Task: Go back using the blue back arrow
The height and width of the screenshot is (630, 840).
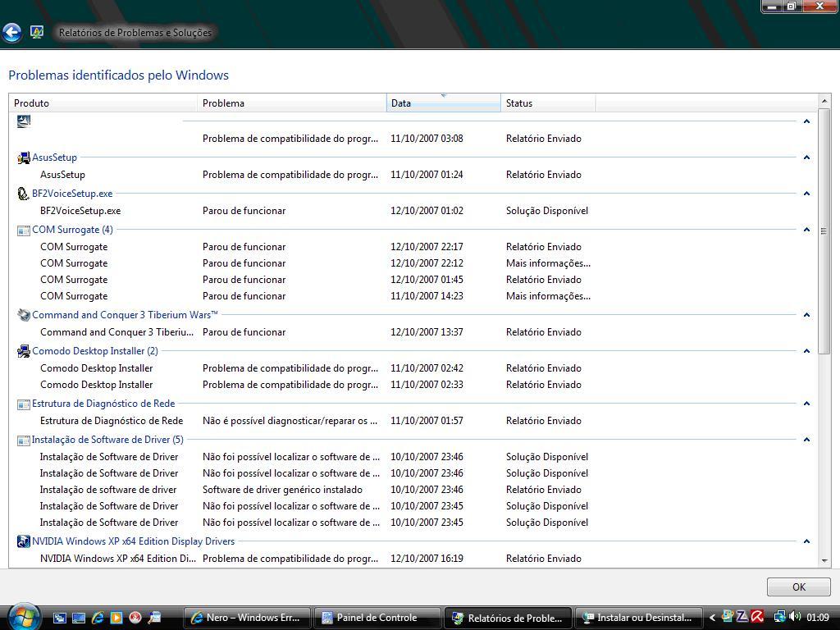Action: click(11, 33)
